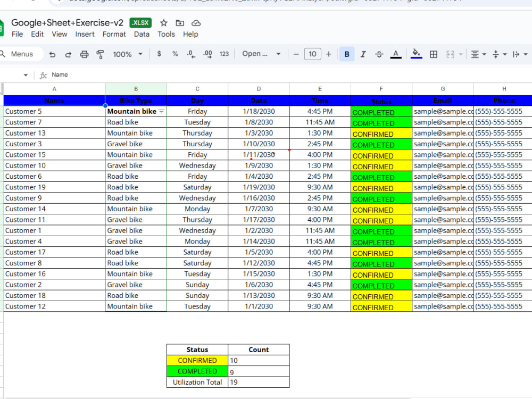Image resolution: width=532 pixels, height=399 pixels.
Task: Print the spreadsheet with printer icon
Action: (x=84, y=54)
